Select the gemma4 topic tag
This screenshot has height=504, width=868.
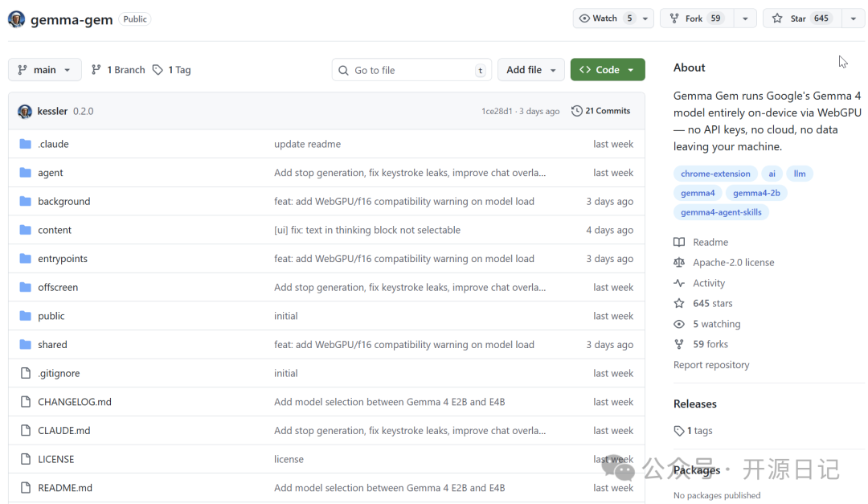point(698,193)
